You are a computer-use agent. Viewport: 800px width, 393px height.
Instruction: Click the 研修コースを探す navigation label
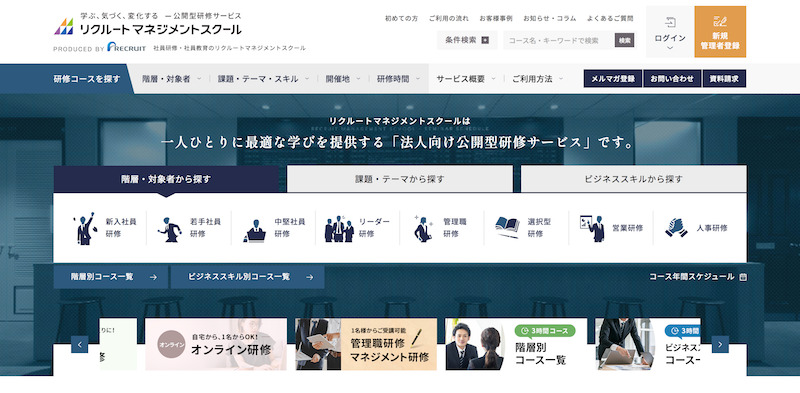pos(87,79)
